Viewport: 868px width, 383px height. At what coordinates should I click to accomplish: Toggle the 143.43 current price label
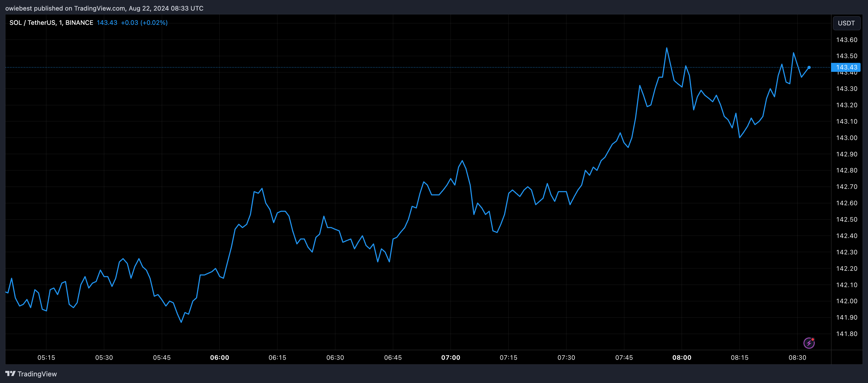[x=846, y=67]
